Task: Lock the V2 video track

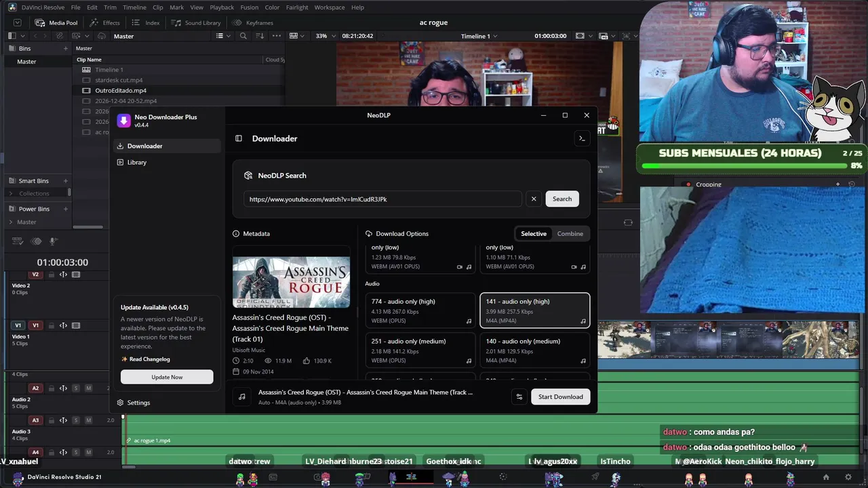Action: tap(51, 274)
